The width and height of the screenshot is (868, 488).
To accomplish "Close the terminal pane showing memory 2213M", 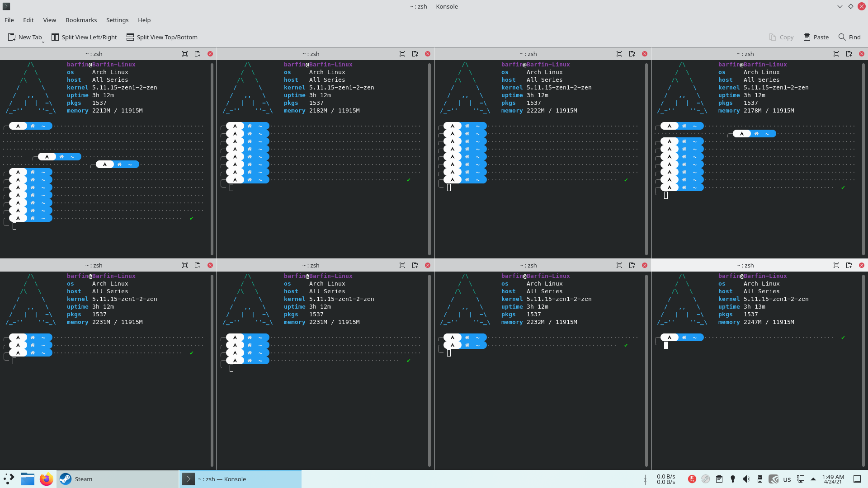I will point(210,54).
